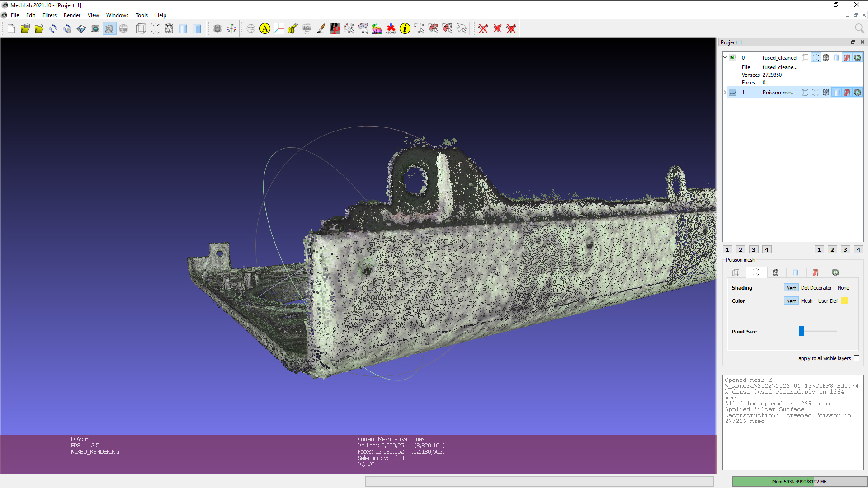Create a new empty project
The image size is (868, 488).
(x=11, y=29)
